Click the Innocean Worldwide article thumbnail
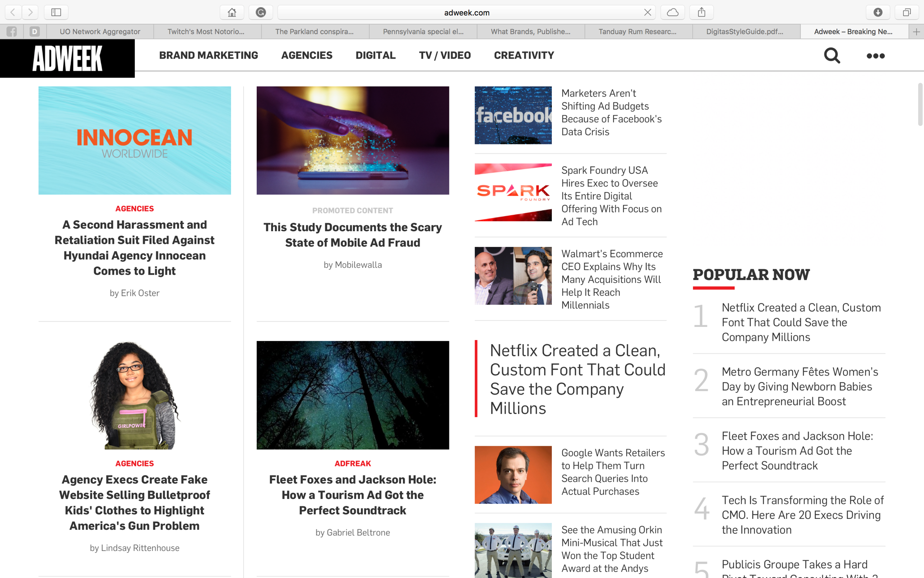Viewport: 924px width, 578px height. [x=134, y=140]
